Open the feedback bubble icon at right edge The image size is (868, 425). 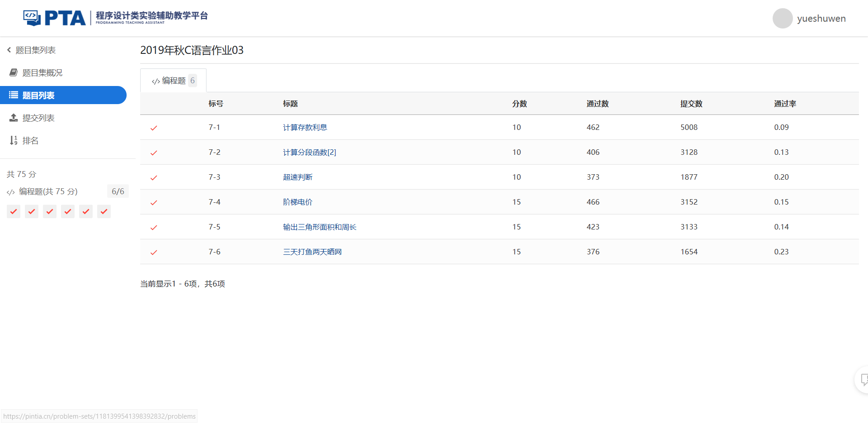pyautogui.click(x=864, y=380)
